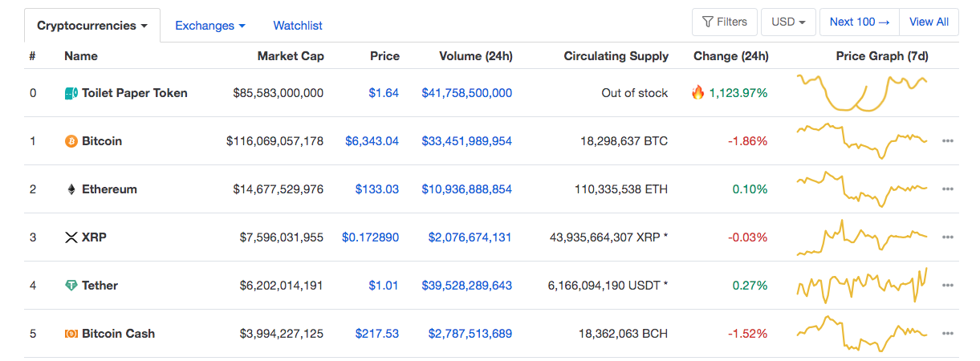Open the Bitcoin Cash 7d price graph
This screenshot has height=361, width=980.
861,334
